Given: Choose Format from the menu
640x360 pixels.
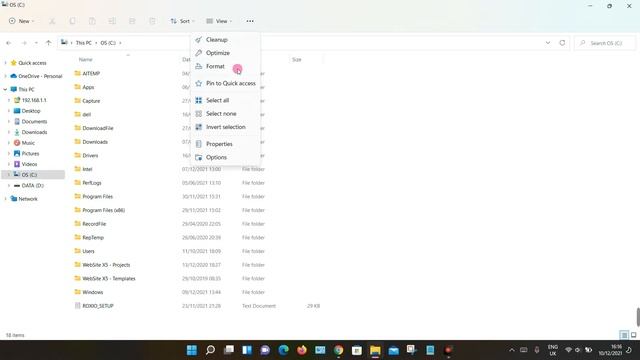Looking at the screenshot, I should click(x=225, y=66).
